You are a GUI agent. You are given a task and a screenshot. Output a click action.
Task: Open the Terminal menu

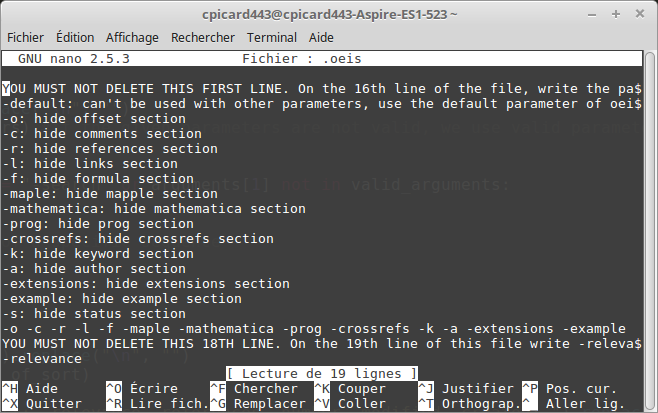coord(272,37)
